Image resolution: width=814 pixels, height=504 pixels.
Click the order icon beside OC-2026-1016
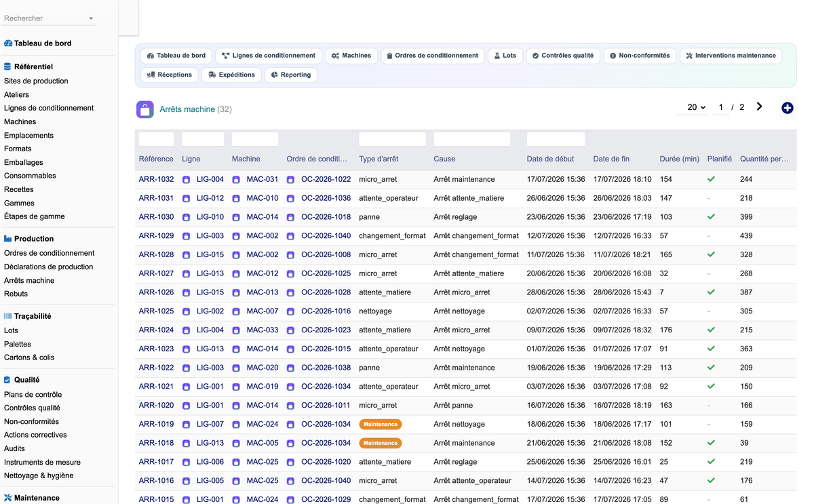pyautogui.click(x=290, y=311)
